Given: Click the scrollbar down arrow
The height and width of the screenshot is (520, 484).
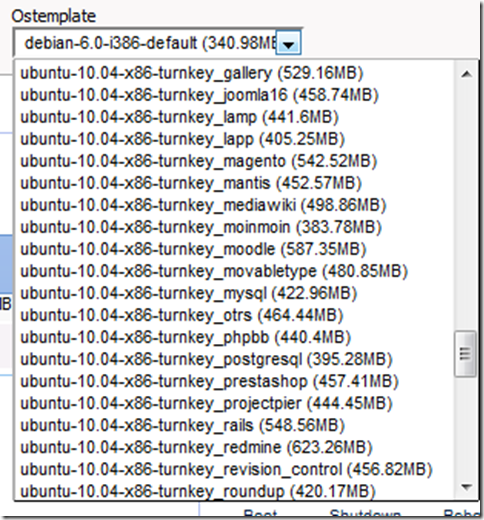Looking at the screenshot, I should coord(466,488).
